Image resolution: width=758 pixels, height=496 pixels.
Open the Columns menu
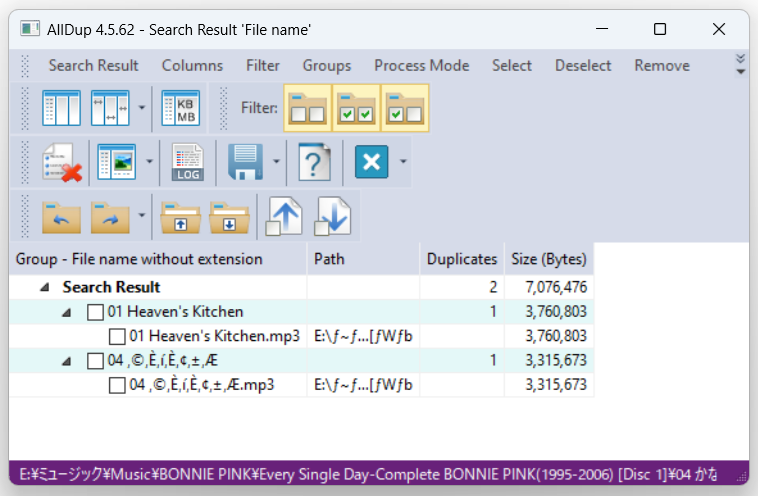pos(192,65)
